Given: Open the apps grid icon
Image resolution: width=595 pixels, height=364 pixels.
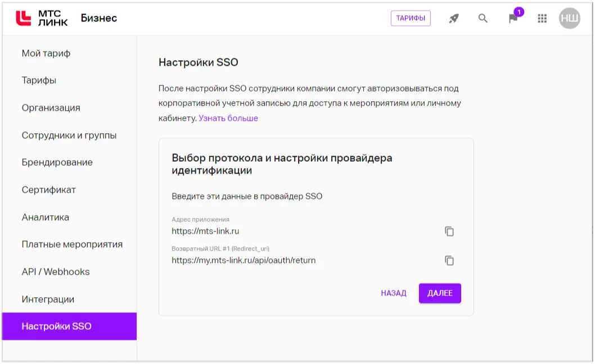Looking at the screenshot, I should (x=542, y=18).
